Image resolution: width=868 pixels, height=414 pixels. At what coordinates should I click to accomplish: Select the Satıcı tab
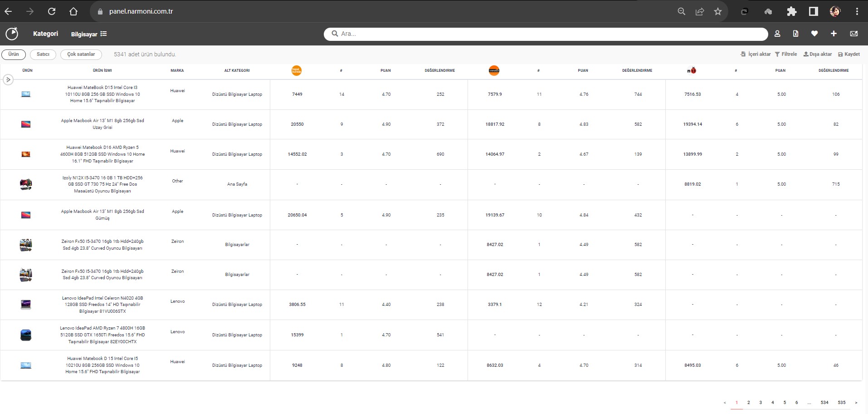click(x=43, y=54)
